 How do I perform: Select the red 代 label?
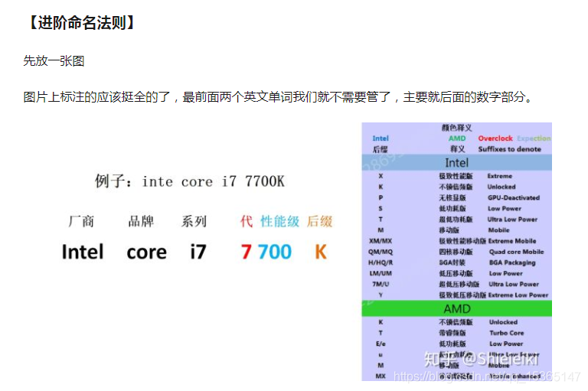point(247,221)
